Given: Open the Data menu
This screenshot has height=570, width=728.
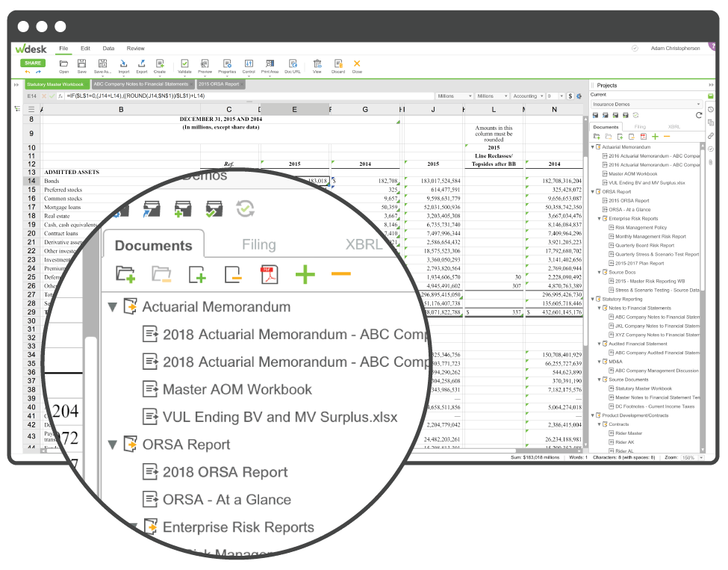Looking at the screenshot, I should [x=108, y=49].
